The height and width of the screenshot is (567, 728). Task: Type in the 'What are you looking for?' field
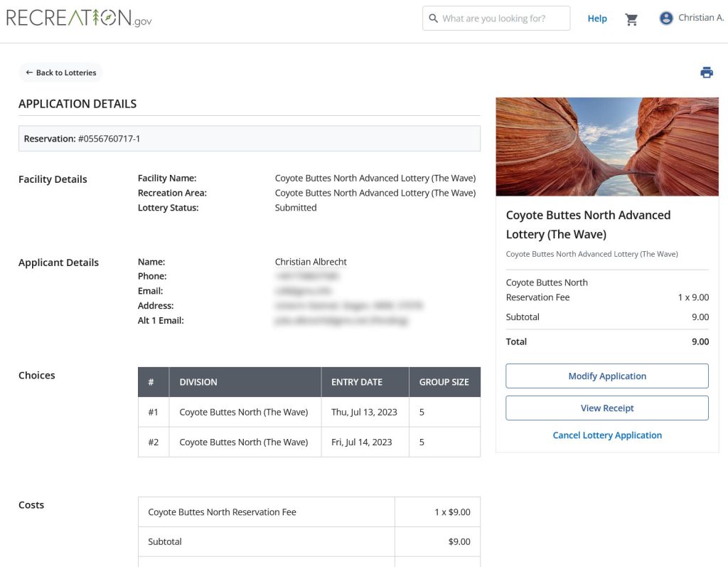click(501, 18)
